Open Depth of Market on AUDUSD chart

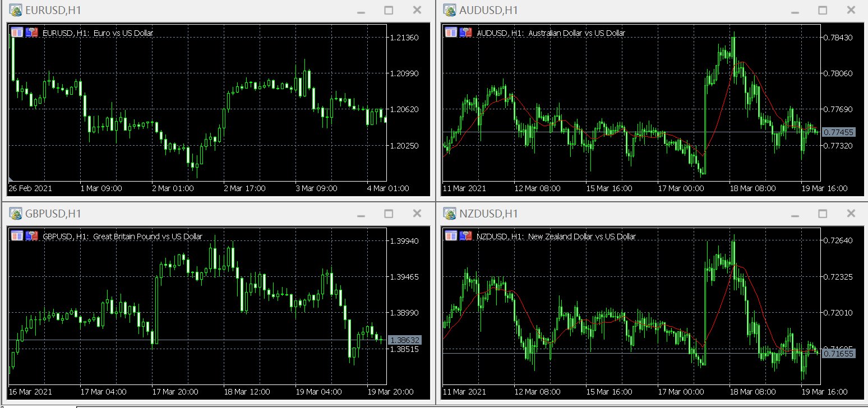click(x=466, y=33)
